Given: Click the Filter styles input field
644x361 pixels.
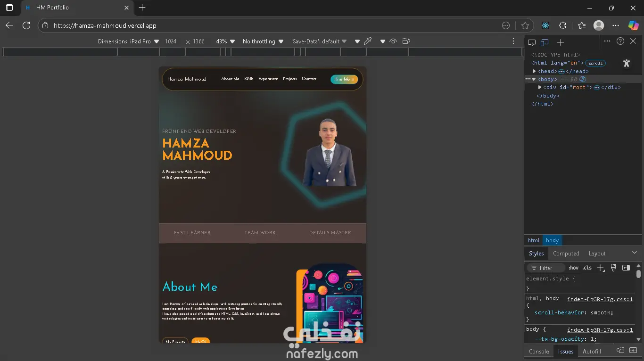Looking at the screenshot, I should pyautogui.click(x=546, y=268).
